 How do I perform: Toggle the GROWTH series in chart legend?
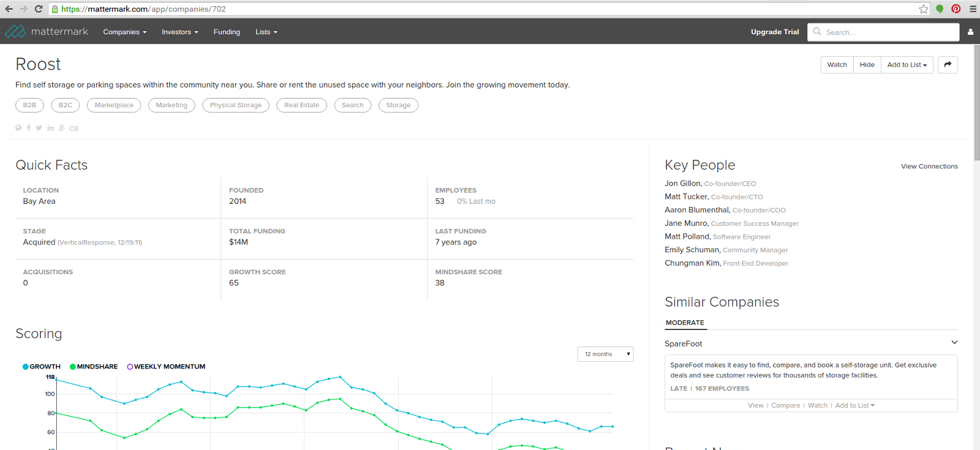(42, 367)
